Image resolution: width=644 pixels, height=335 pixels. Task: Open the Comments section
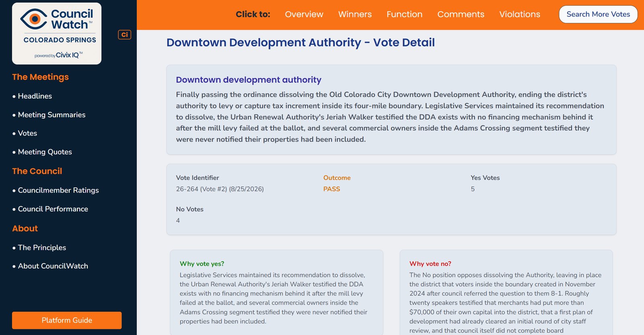[461, 14]
